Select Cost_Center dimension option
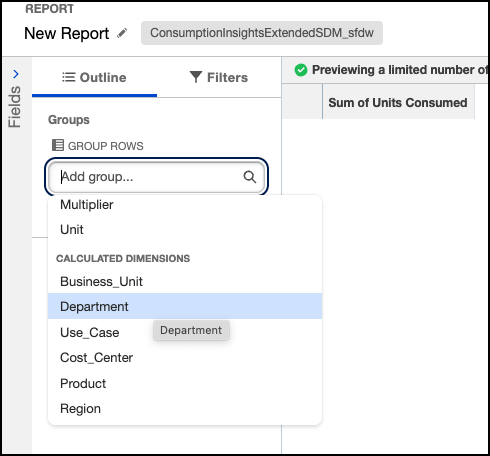 (x=185, y=358)
